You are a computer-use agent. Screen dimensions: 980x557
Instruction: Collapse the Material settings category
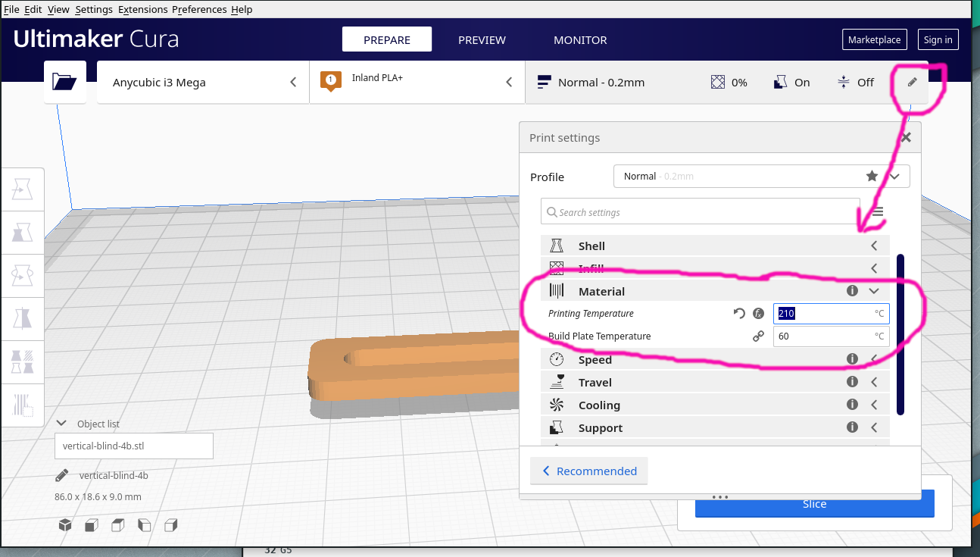[715, 291]
